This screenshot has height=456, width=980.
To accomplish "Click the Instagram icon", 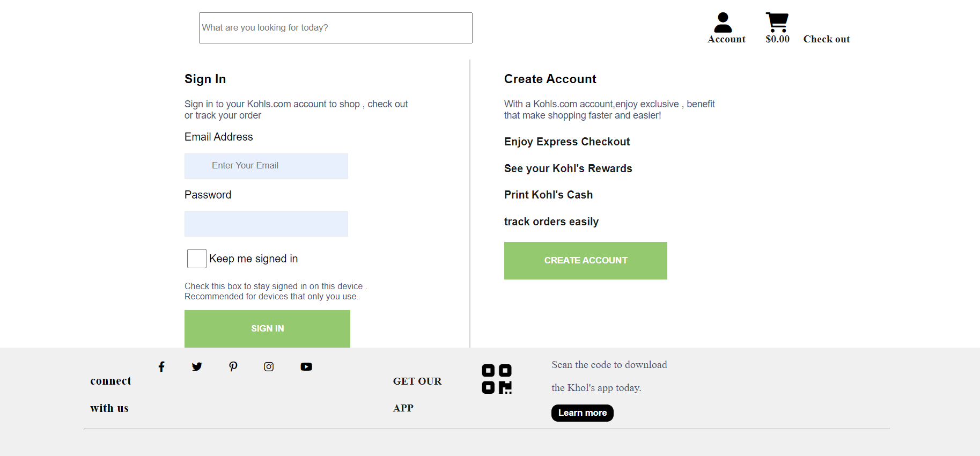I will point(269,366).
